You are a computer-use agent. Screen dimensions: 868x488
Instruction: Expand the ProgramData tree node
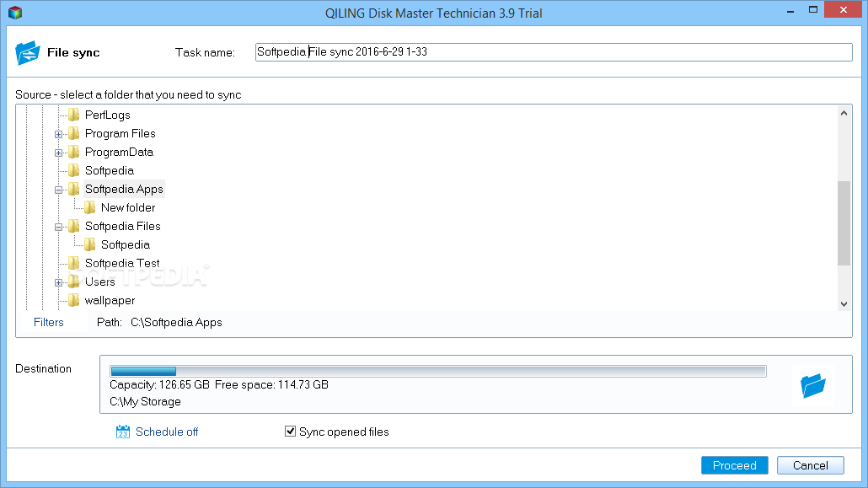[58, 153]
